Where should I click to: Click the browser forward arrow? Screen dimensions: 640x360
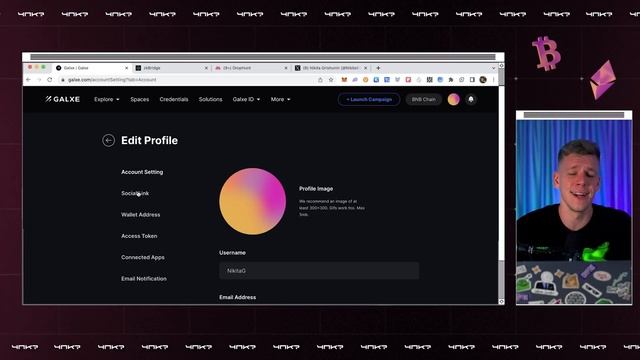click(x=39, y=80)
